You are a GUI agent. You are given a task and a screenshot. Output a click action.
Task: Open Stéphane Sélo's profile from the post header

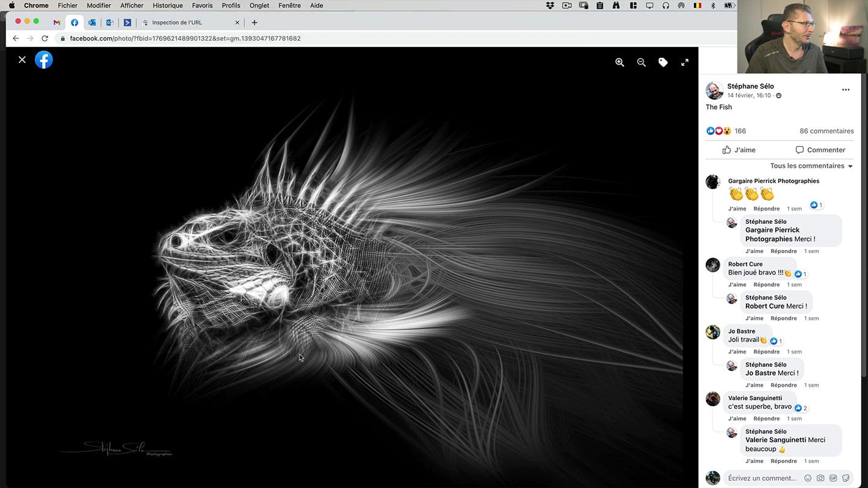750,86
